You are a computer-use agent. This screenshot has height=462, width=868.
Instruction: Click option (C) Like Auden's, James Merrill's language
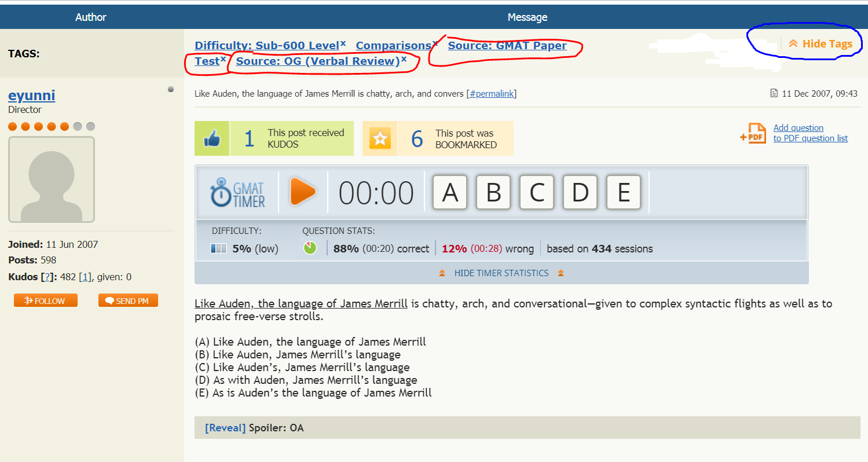(x=302, y=368)
